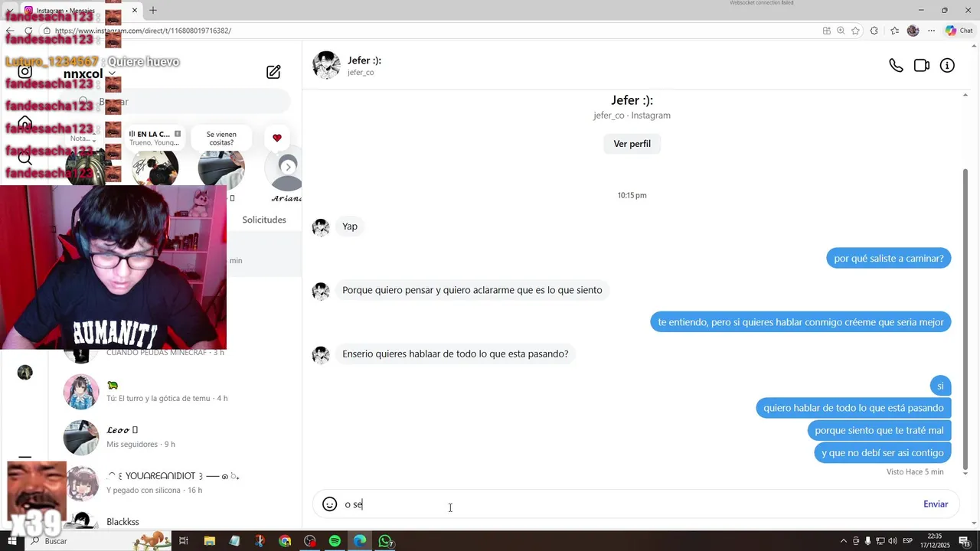Show hidden system tray icons
The height and width of the screenshot is (551, 980).
pyautogui.click(x=845, y=541)
